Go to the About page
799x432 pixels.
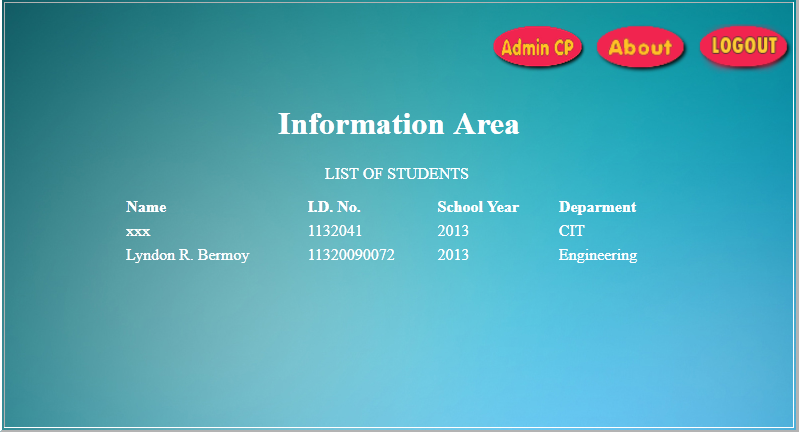(x=640, y=47)
